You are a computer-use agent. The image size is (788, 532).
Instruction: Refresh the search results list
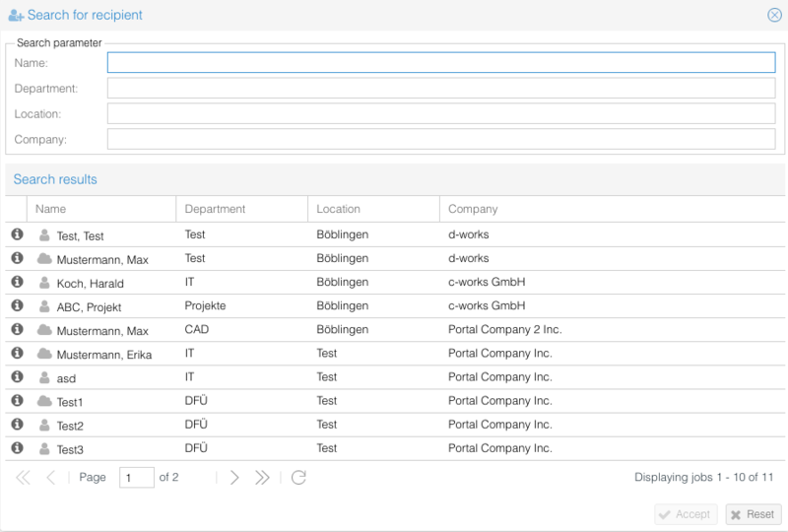[299, 477]
